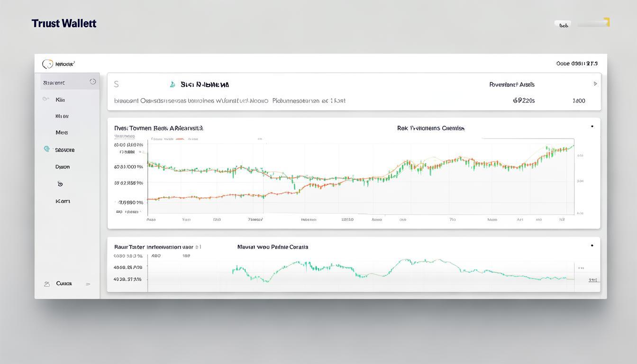Click the small icon below Dxoon in sidebar
The height and width of the screenshot is (364, 637).
(x=60, y=184)
